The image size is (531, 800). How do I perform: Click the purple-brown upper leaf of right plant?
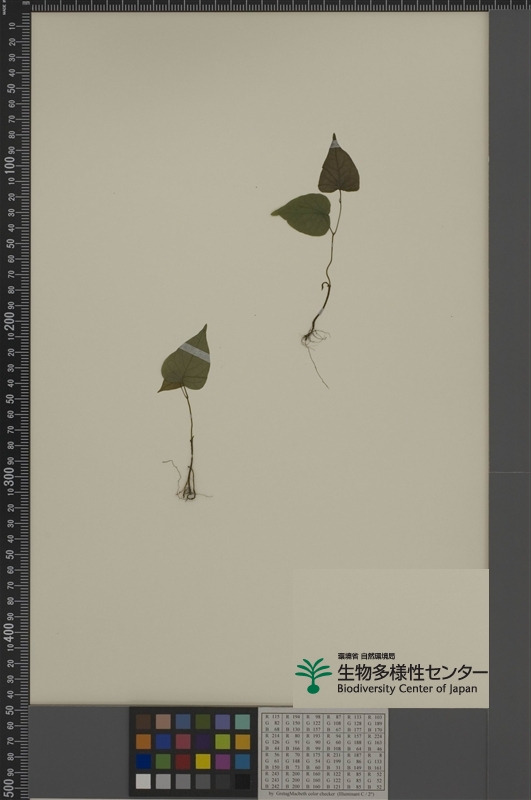pyautogui.click(x=338, y=166)
